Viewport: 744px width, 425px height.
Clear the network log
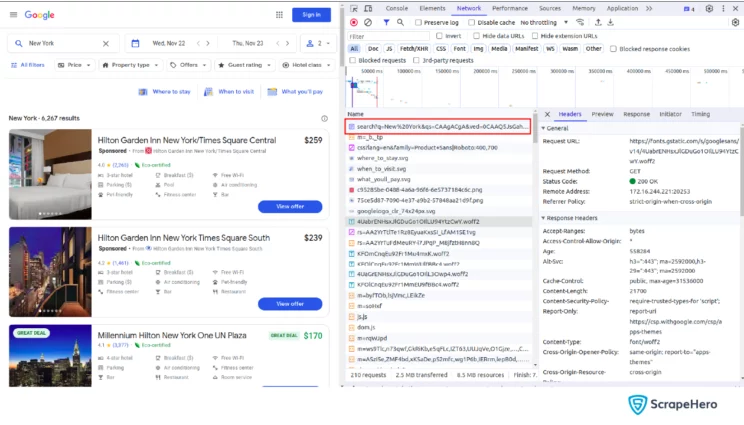(368, 22)
